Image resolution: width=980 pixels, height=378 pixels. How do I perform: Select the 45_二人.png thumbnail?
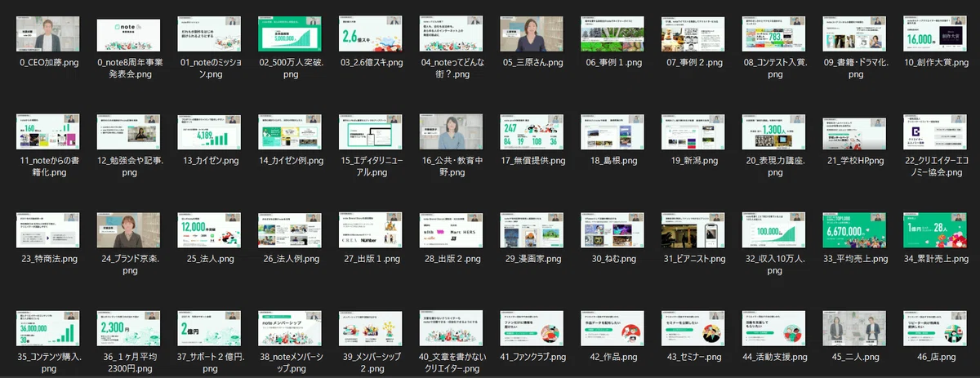point(855,329)
